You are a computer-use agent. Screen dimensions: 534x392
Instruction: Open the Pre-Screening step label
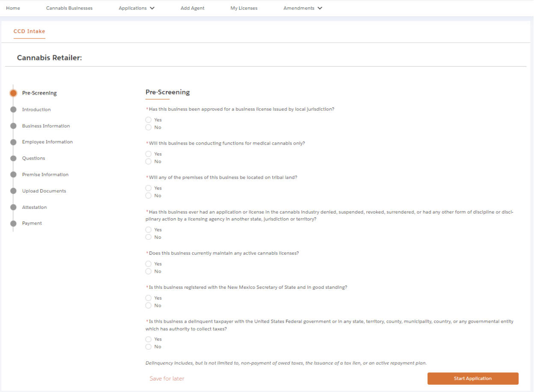pos(39,93)
